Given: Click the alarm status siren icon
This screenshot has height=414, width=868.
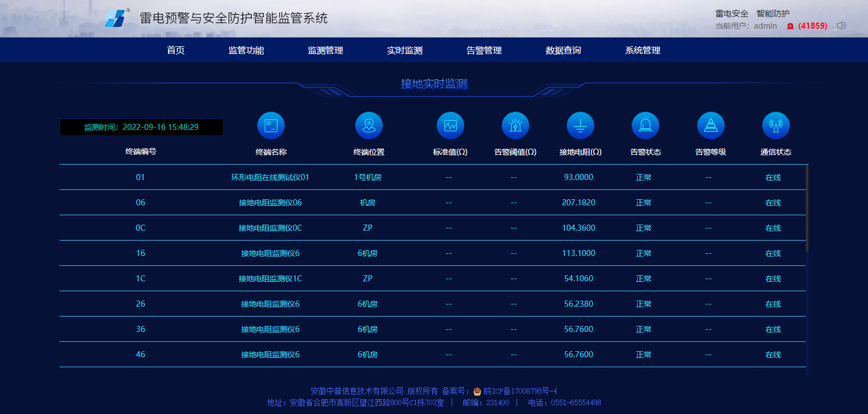Looking at the screenshot, I should (645, 126).
